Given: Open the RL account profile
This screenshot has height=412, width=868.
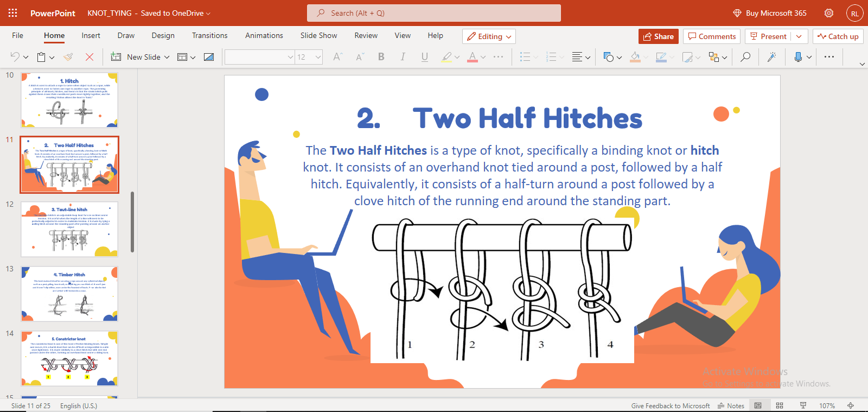Looking at the screenshot, I should (854, 14).
